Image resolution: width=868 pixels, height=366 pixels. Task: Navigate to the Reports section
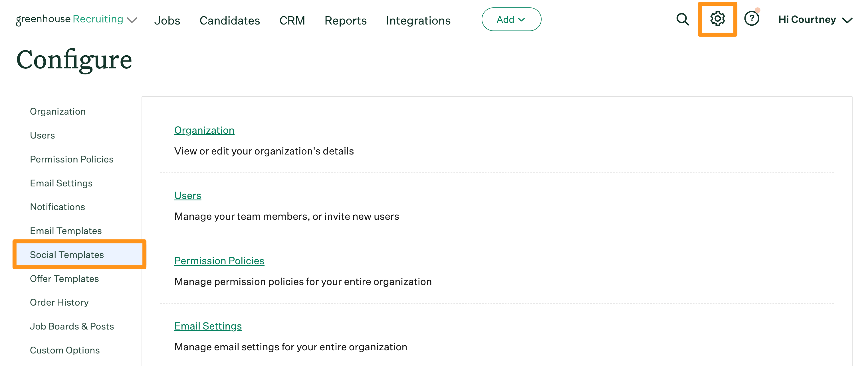pos(345,21)
